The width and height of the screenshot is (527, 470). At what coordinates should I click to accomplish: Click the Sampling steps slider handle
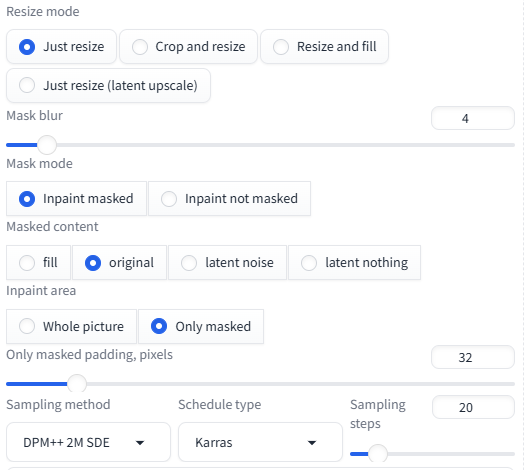click(x=378, y=454)
